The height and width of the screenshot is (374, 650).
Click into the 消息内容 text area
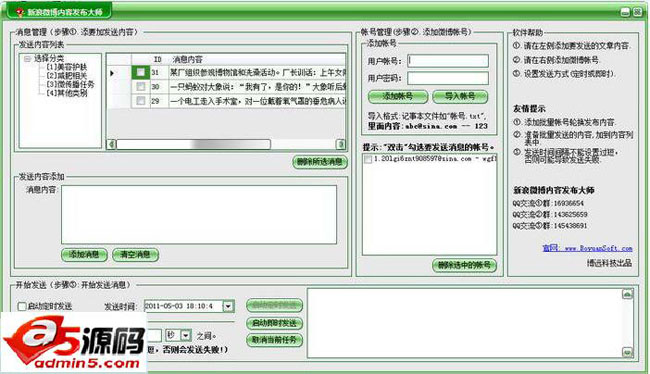[x=199, y=214]
